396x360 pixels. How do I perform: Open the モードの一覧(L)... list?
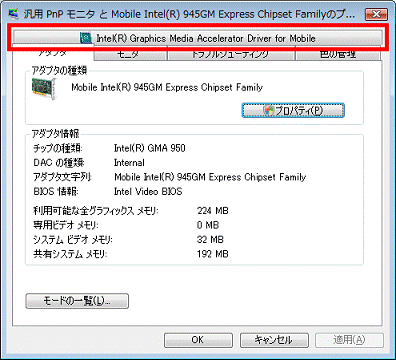(x=77, y=301)
